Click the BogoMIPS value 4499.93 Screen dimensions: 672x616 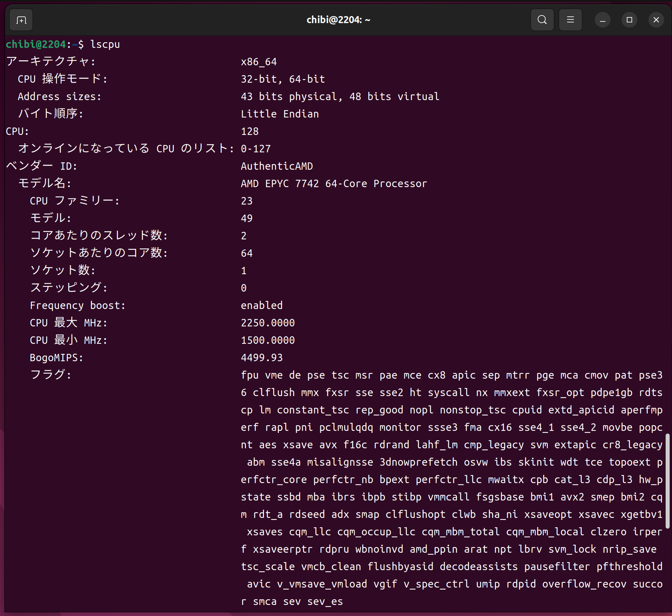click(262, 358)
